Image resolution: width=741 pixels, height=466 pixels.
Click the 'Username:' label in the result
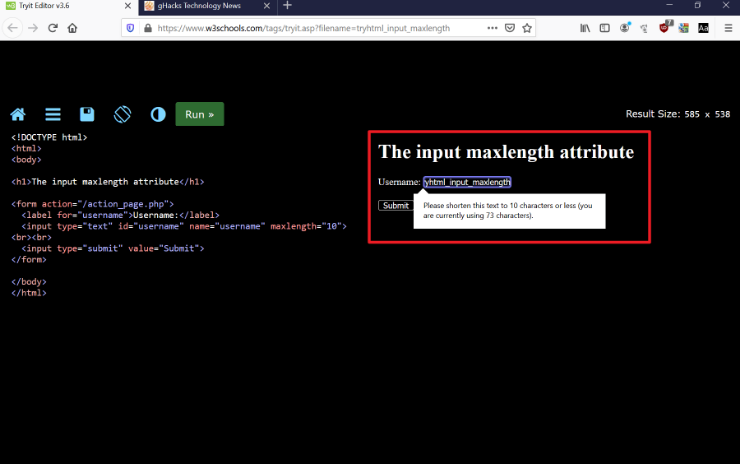coord(399,182)
